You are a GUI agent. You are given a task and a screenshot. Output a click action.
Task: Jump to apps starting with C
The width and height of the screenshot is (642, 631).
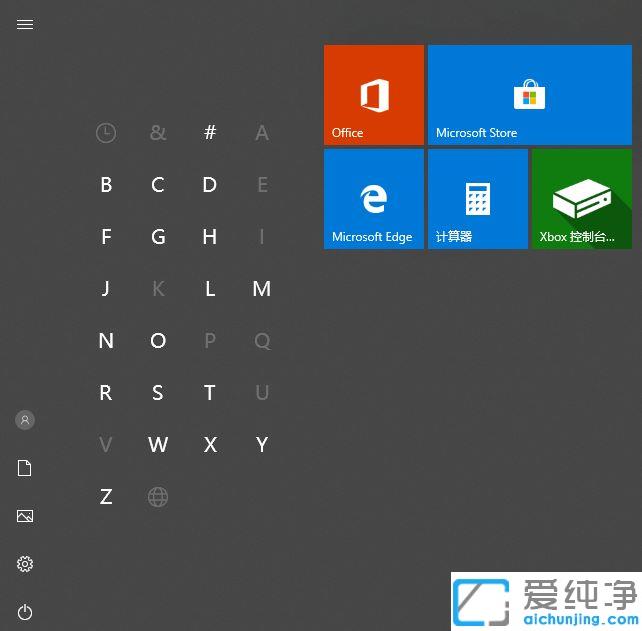(158, 185)
